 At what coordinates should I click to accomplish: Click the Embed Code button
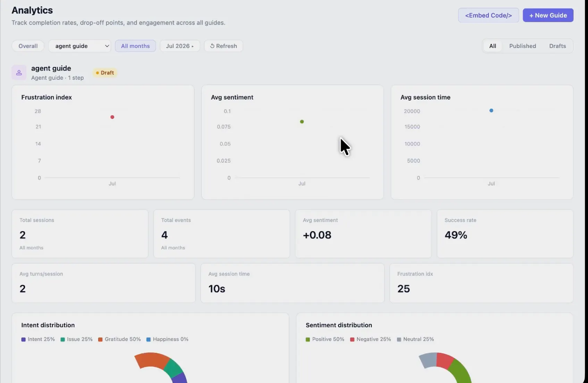(x=488, y=15)
